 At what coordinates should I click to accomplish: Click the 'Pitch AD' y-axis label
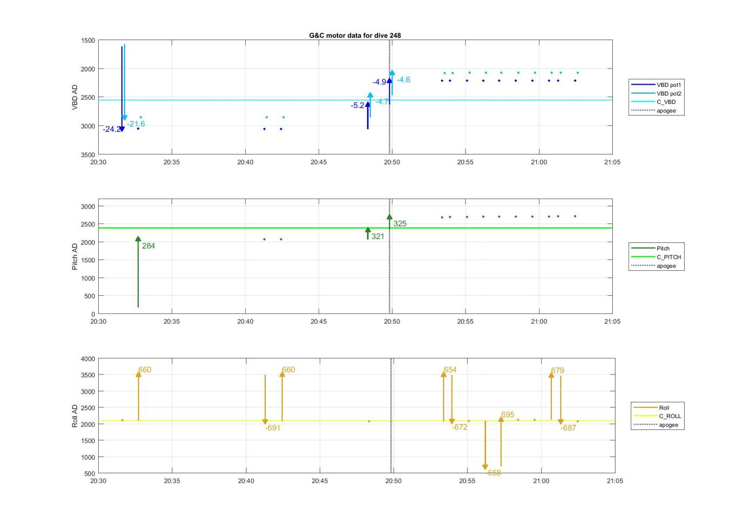tap(75, 256)
